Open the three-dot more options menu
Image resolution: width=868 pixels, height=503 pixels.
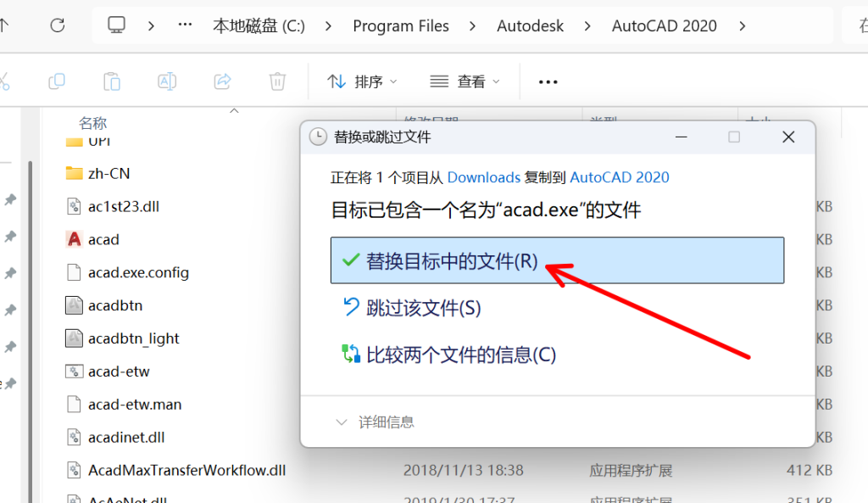pos(548,81)
